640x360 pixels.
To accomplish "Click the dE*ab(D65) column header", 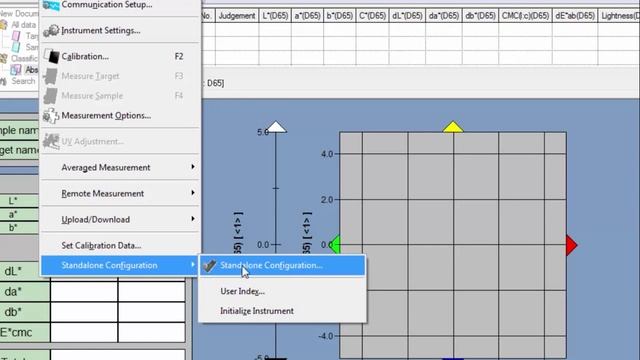I will (575, 16).
